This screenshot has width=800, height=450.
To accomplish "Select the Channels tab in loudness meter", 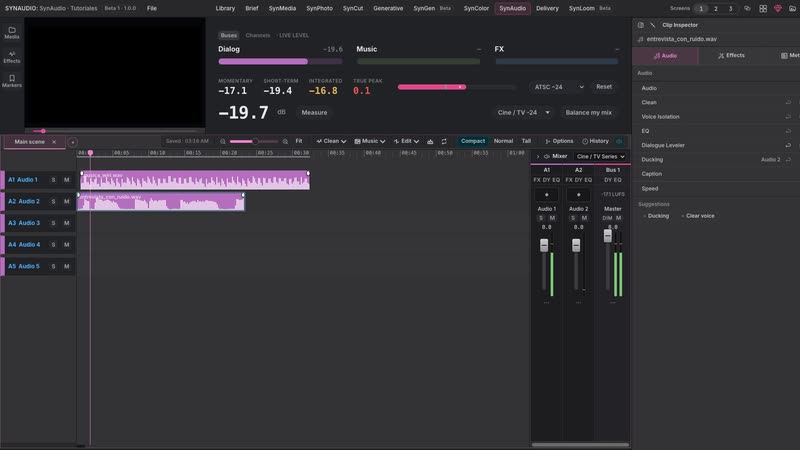I will [x=258, y=36].
